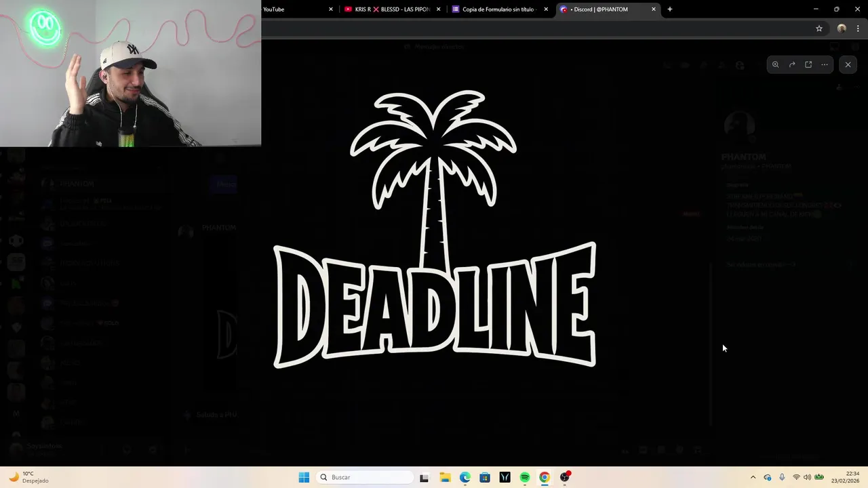Open a new browser tab
This screenshot has width=868, height=488.
(x=670, y=9)
